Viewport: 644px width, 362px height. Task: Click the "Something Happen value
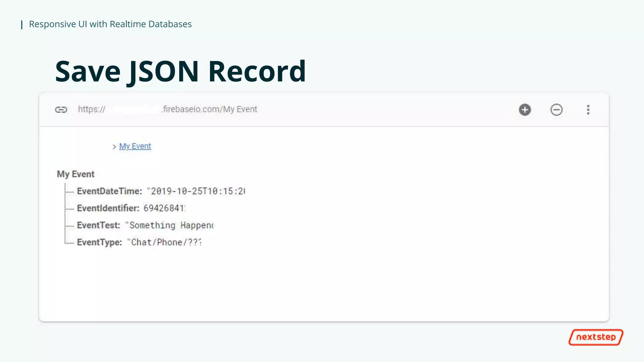point(169,225)
